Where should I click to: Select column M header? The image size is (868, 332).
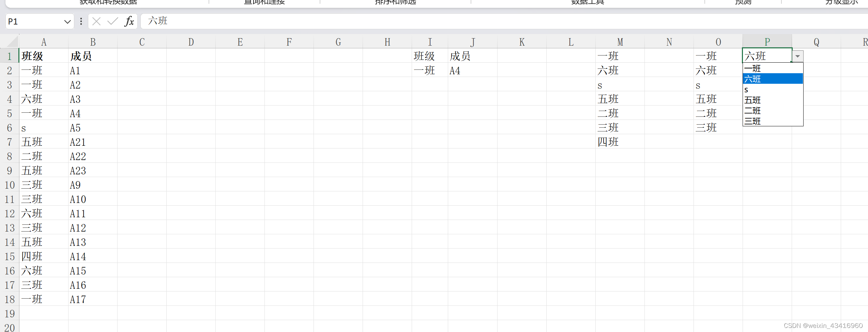[620, 42]
